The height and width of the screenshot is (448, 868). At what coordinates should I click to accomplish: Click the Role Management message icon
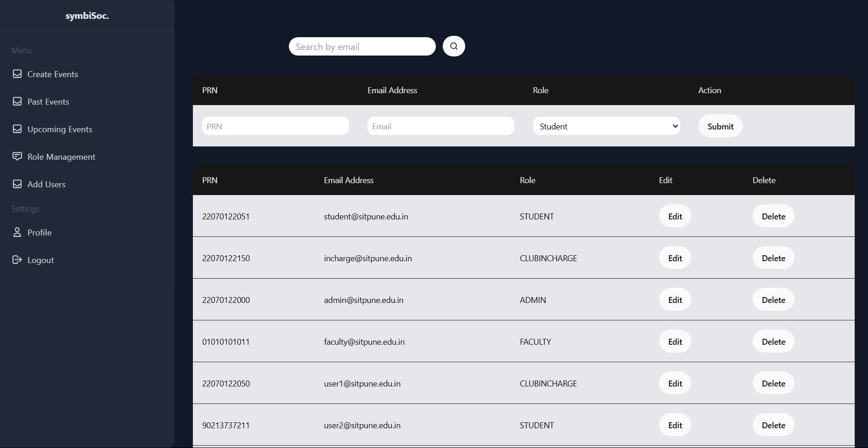coord(17,157)
